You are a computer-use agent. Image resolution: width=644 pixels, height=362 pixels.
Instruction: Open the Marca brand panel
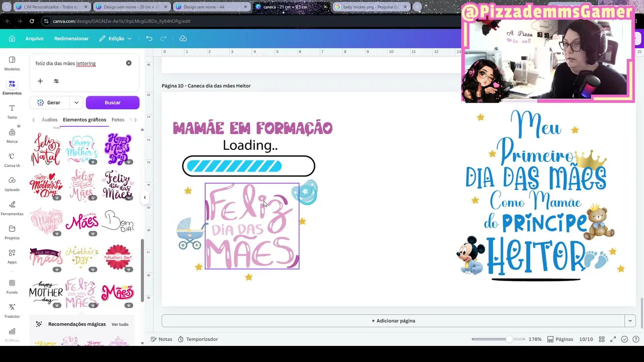pos(12,136)
